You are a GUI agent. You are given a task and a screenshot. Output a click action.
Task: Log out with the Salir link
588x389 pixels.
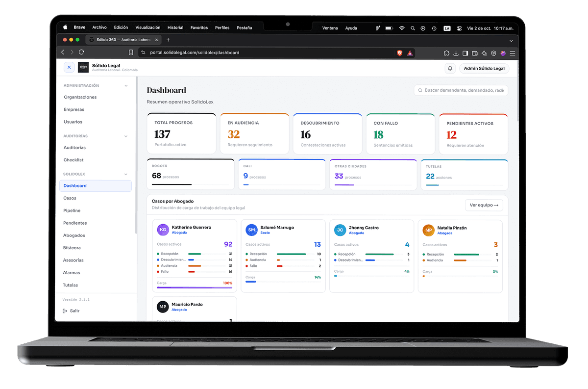(x=71, y=311)
